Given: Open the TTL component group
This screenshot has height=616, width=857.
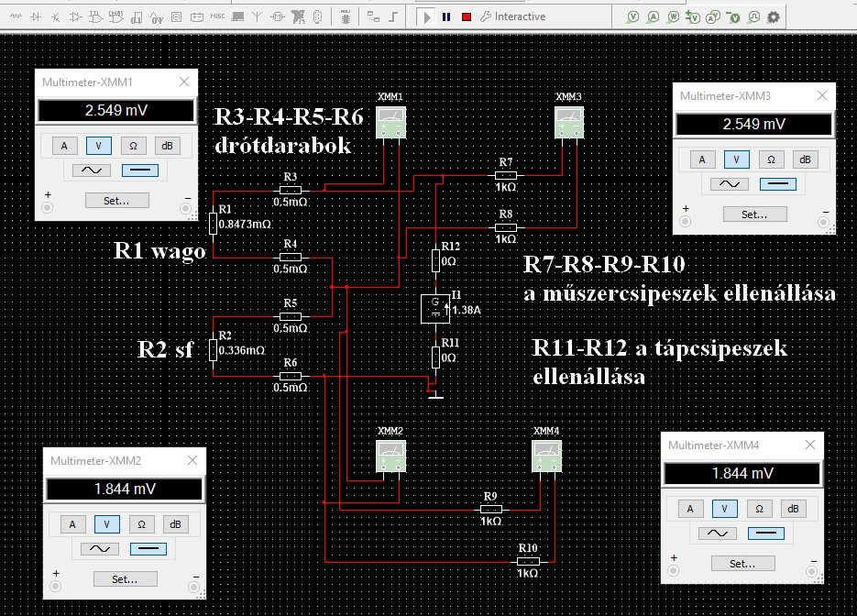Looking at the screenshot, I should tap(96, 16).
